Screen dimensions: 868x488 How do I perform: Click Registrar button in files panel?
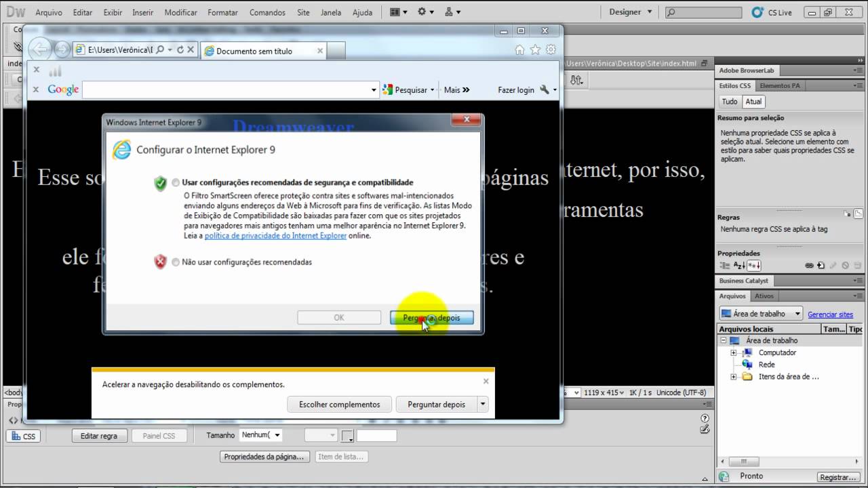[x=838, y=477]
